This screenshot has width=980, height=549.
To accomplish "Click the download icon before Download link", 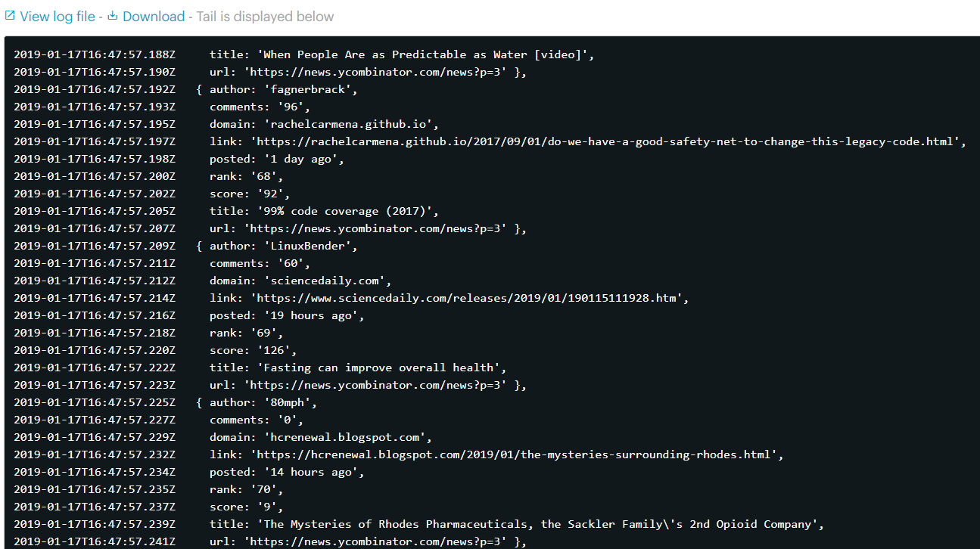I will (x=112, y=16).
